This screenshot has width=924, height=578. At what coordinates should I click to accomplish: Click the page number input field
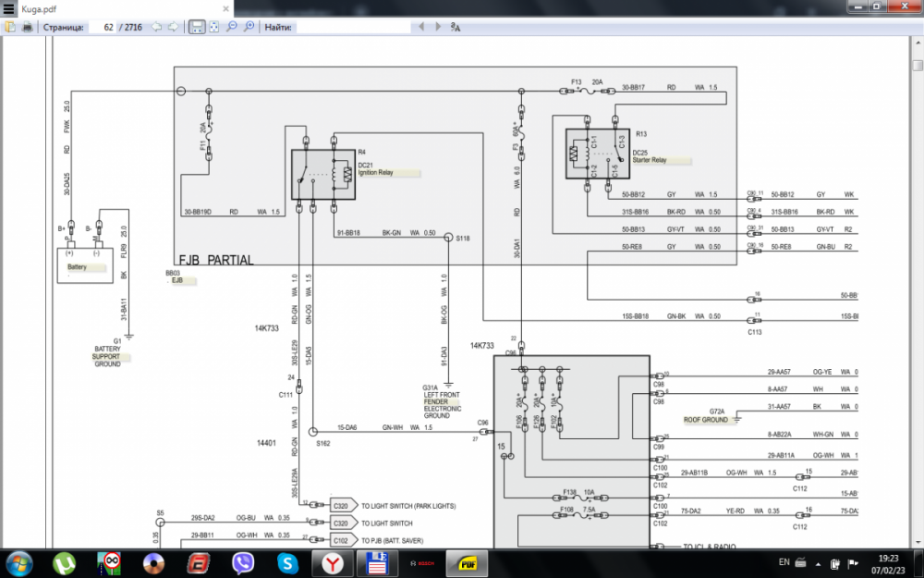point(102,27)
